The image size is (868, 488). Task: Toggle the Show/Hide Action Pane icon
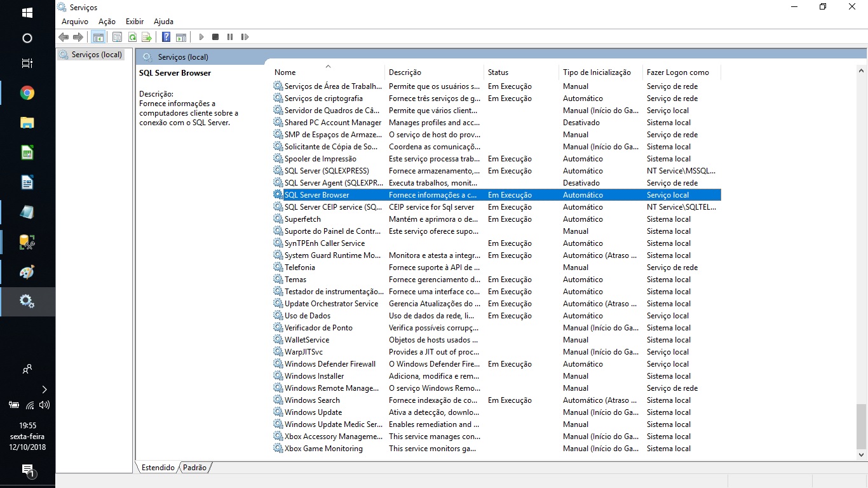pyautogui.click(x=181, y=37)
